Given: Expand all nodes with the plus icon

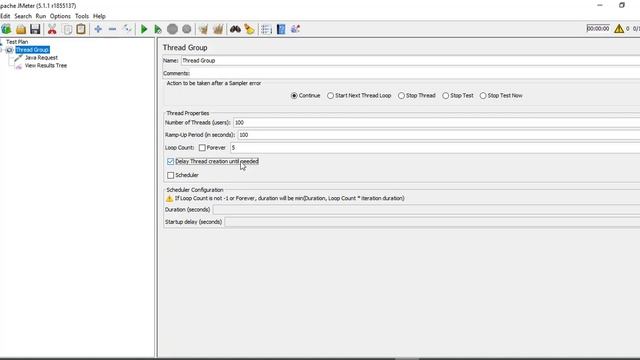Looking at the screenshot, I should (x=98, y=29).
